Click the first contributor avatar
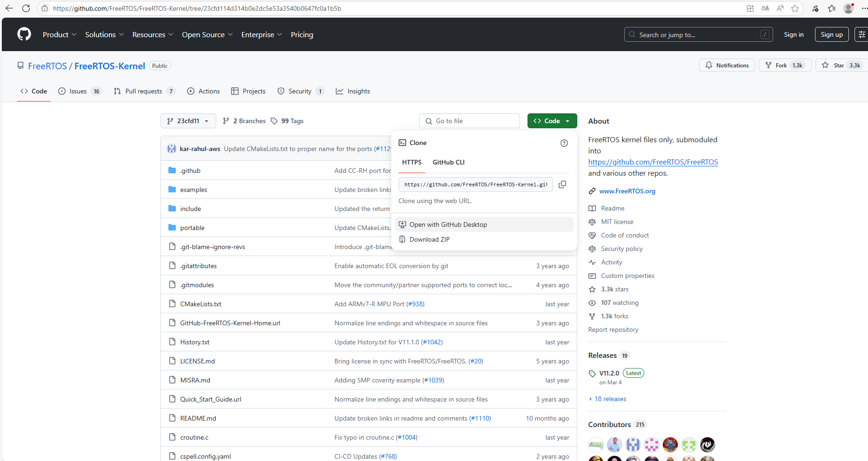Image resolution: width=868 pixels, height=461 pixels. pos(596,445)
